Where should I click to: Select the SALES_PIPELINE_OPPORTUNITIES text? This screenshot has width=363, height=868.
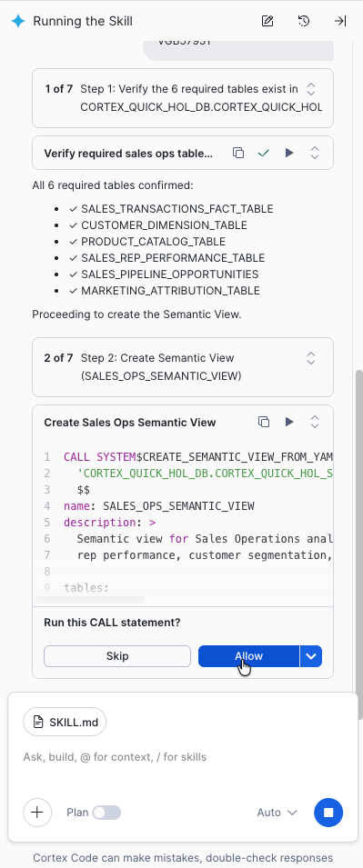pyautogui.click(x=170, y=274)
